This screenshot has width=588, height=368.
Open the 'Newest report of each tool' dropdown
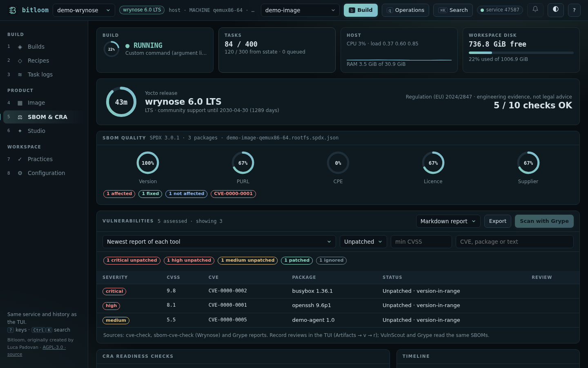(219, 242)
